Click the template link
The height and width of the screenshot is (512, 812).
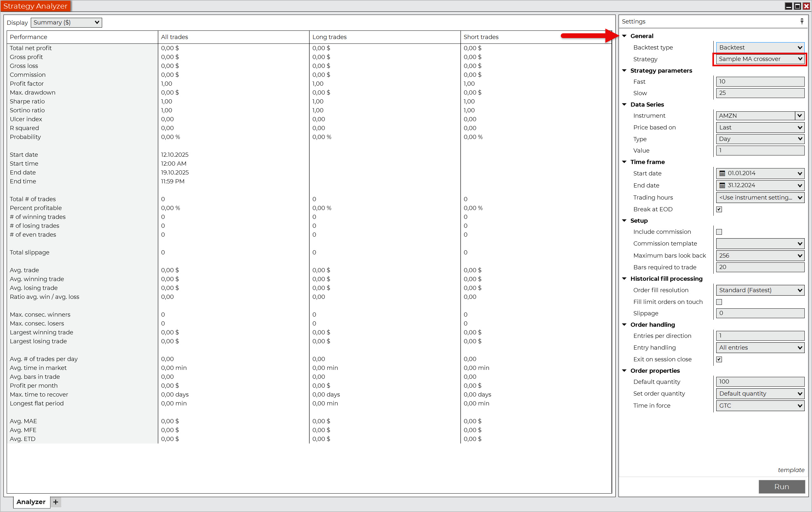(x=791, y=470)
